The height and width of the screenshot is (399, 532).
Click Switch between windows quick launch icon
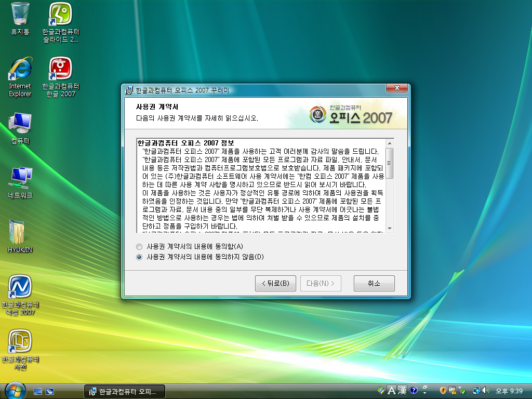click(50, 392)
